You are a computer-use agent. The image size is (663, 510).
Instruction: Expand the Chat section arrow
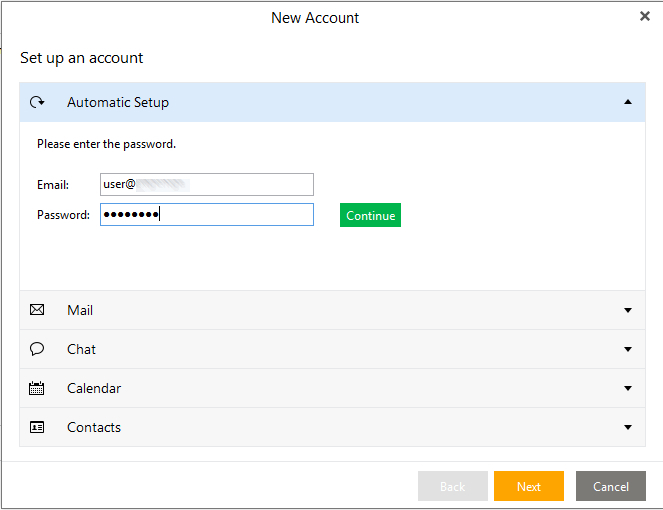coord(628,349)
